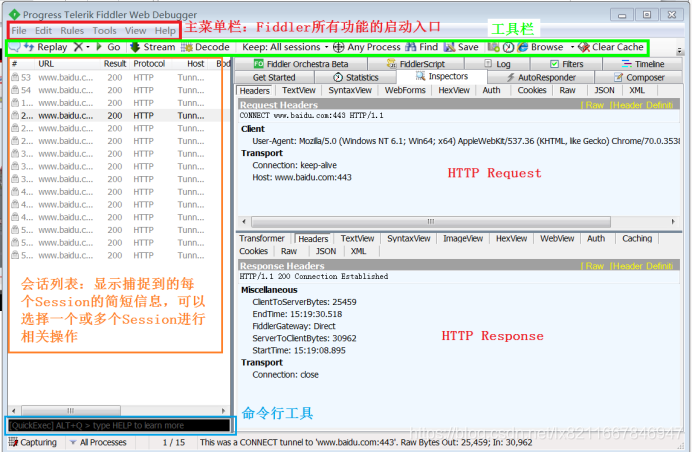693x452 pixels.
Task: Toggle Stream mode in toolbar
Action: click(x=153, y=47)
